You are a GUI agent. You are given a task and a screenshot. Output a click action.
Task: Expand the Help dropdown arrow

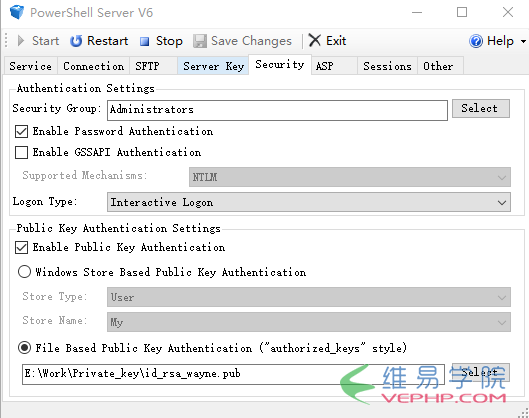523,41
